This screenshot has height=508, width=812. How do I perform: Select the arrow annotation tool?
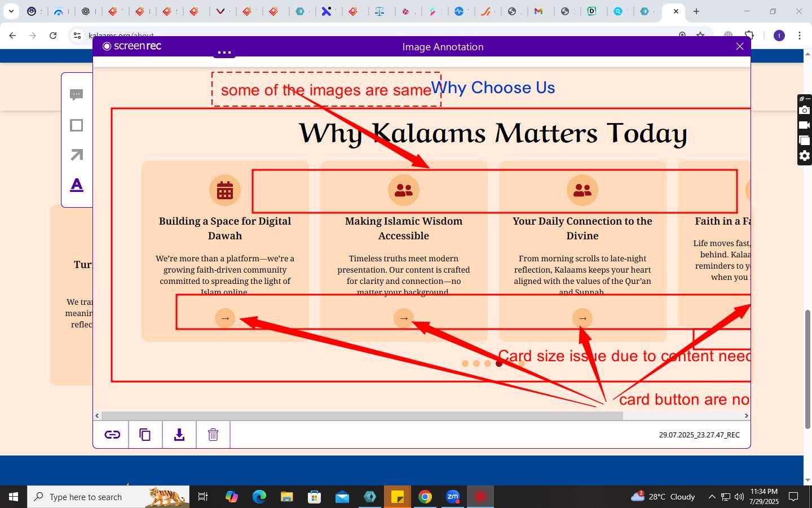77,155
